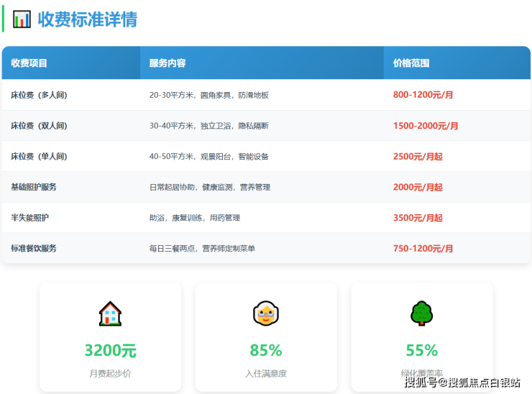The height and width of the screenshot is (394, 532).
Task: Click the tree icon above 55%
Action: click(421, 313)
